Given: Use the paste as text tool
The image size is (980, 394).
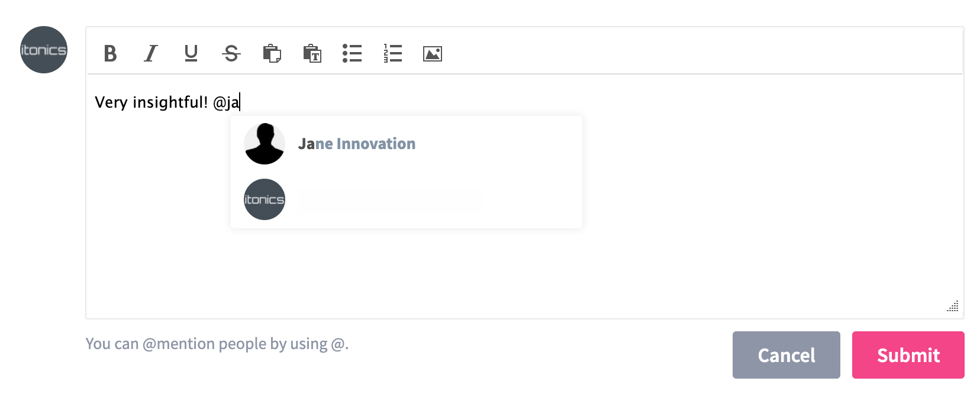Looking at the screenshot, I should coord(312,54).
